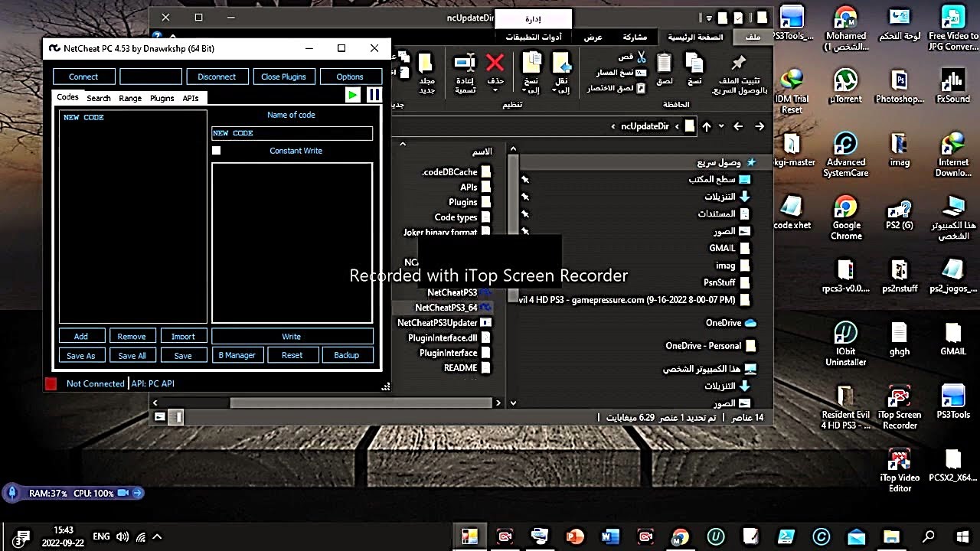This screenshot has height=551, width=980.
Task: Open the Delete (حذف) dropdown arrow
Action: (x=495, y=90)
